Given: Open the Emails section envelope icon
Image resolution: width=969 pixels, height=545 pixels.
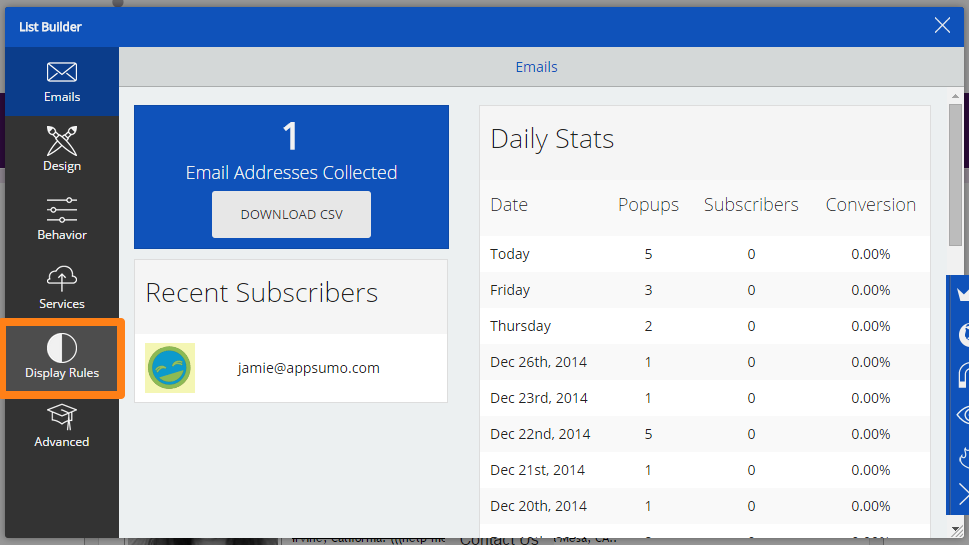Looking at the screenshot, I should pyautogui.click(x=62, y=73).
